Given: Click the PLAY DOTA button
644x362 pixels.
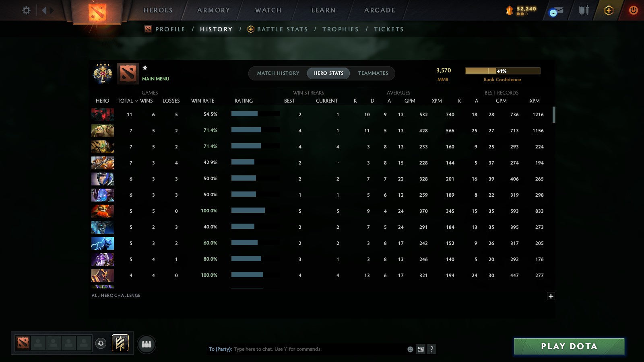Looking at the screenshot, I should [x=568, y=346].
